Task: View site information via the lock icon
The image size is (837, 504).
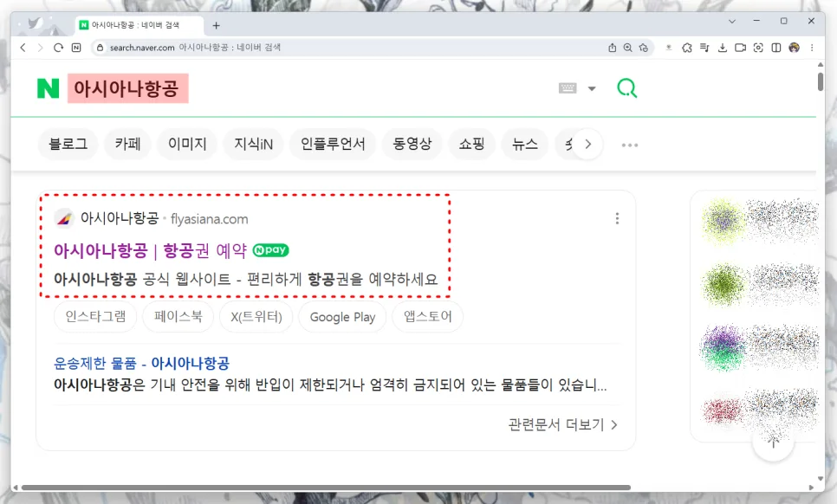Action: pos(100,48)
